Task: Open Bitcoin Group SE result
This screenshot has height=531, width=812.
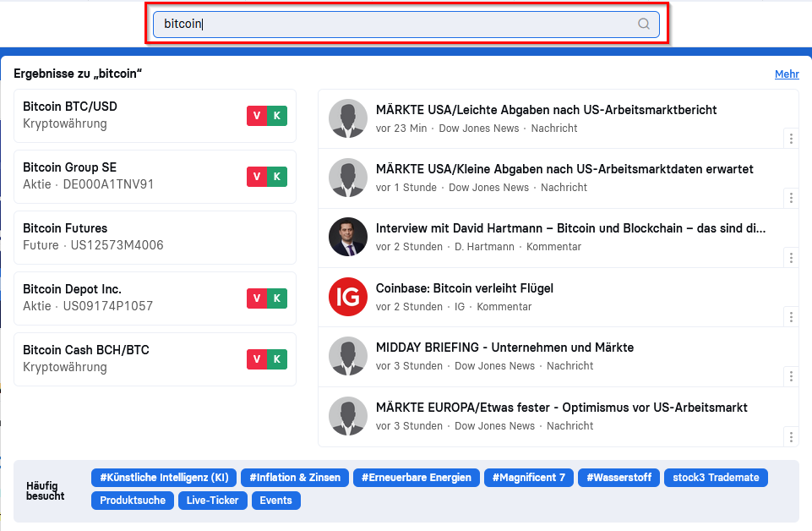Action: pos(155,177)
